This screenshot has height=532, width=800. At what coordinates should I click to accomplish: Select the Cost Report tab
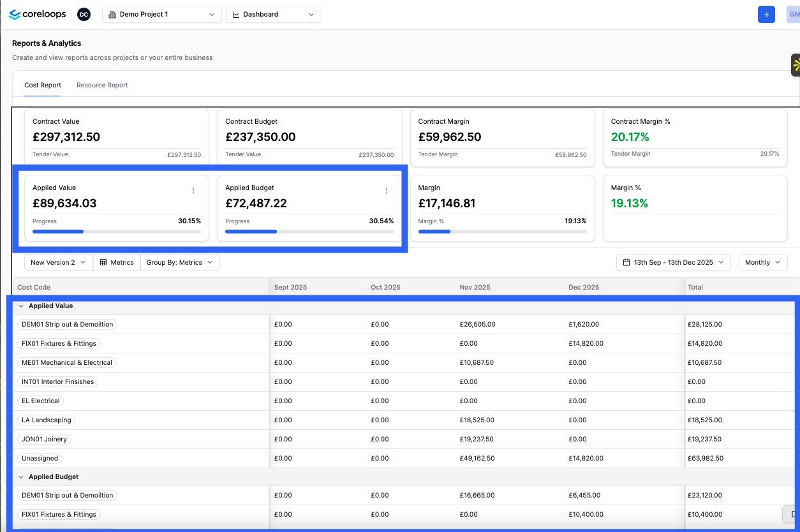coord(43,85)
